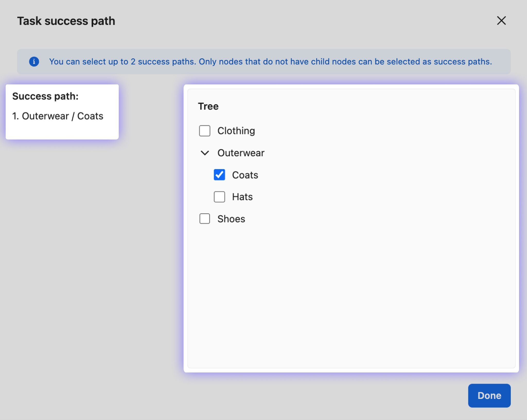Click the Shoes node label
527x420 pixels.
(x=231, y=219)
